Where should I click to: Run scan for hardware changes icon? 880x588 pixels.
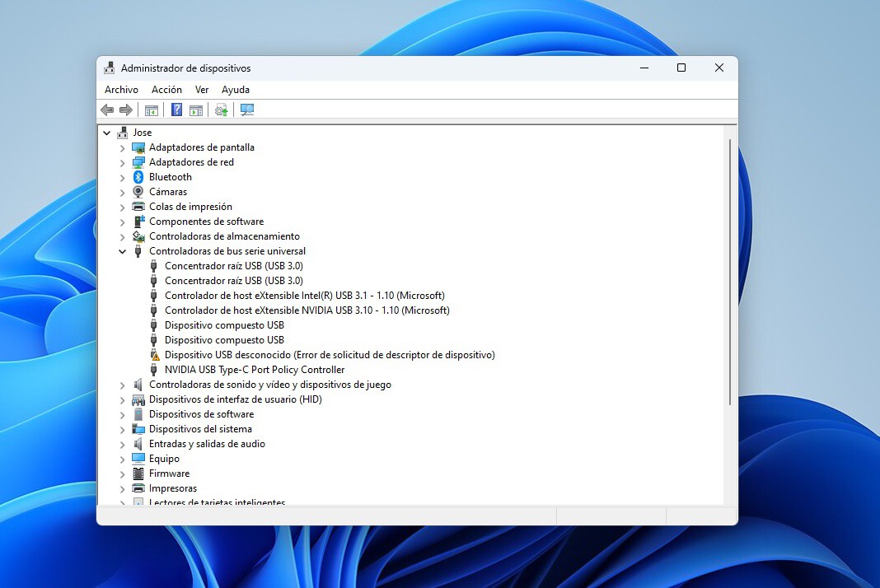221,110
